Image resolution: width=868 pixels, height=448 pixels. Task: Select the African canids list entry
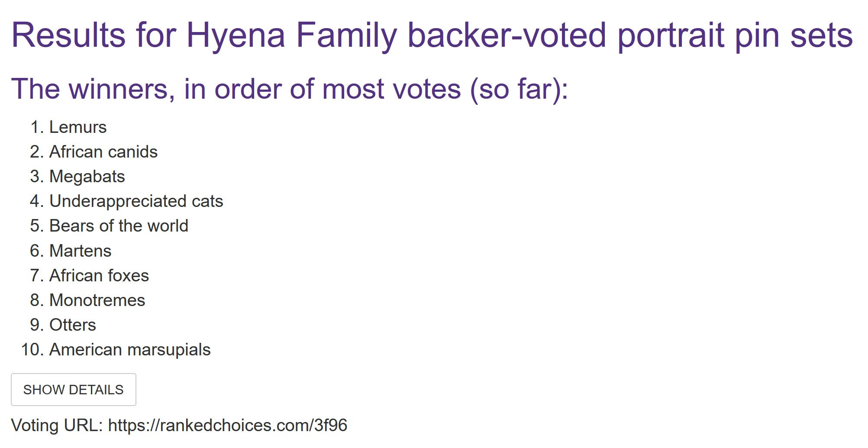pyautogui.click(x=103, y=152)
